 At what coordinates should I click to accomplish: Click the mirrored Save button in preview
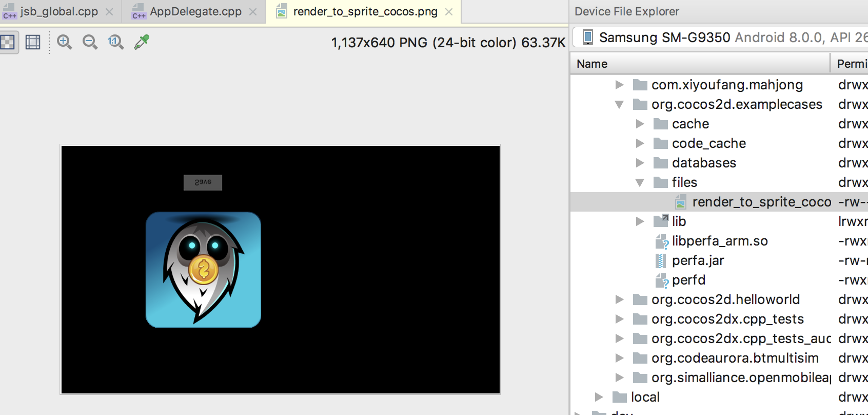[203, 182]
